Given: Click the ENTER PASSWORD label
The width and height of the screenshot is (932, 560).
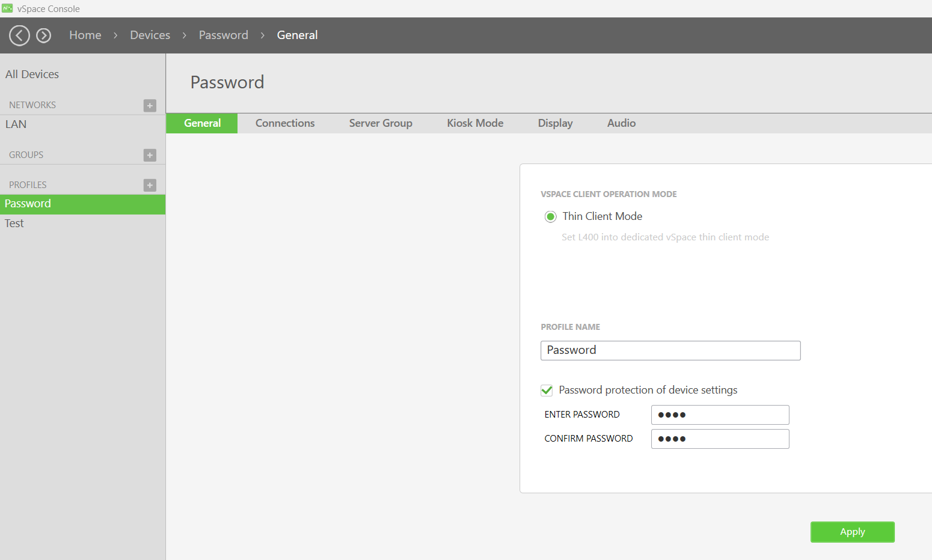Looking at the screenshot, I should point(582,415).
